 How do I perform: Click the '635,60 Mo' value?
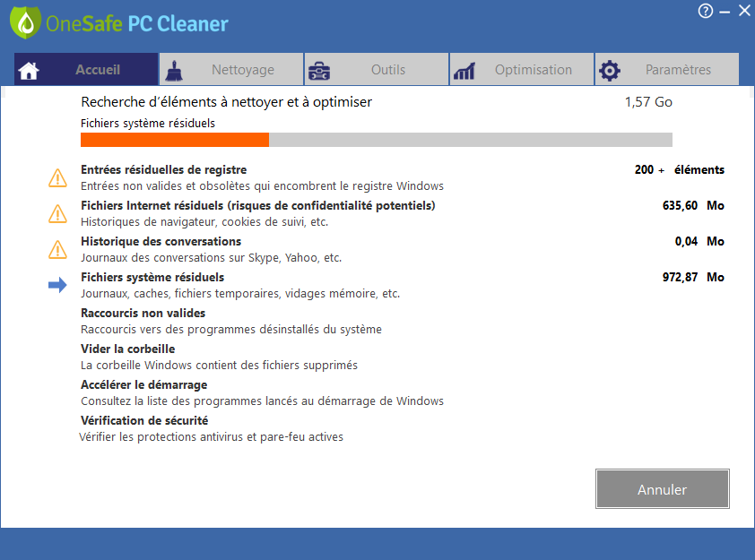(693, 206)
